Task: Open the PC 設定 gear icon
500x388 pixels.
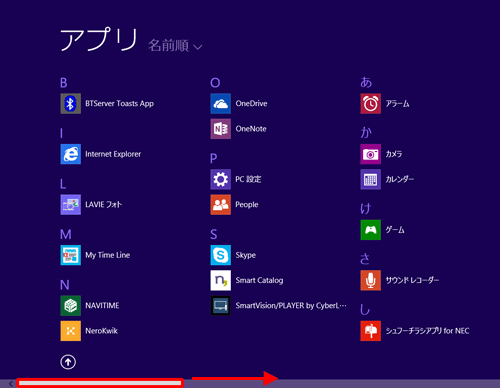Action: pyautogui.click(x=220, y=179)
